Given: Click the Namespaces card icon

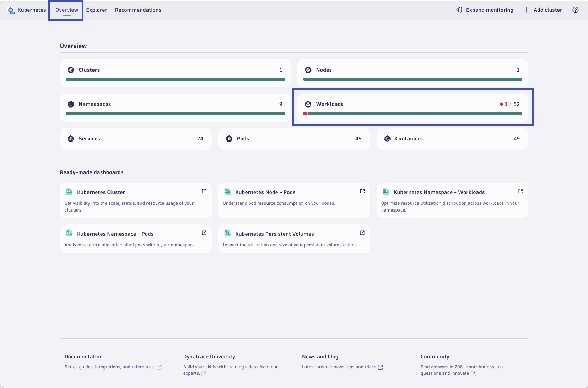Looking at the screenshot, I should [x=71, y=104].
